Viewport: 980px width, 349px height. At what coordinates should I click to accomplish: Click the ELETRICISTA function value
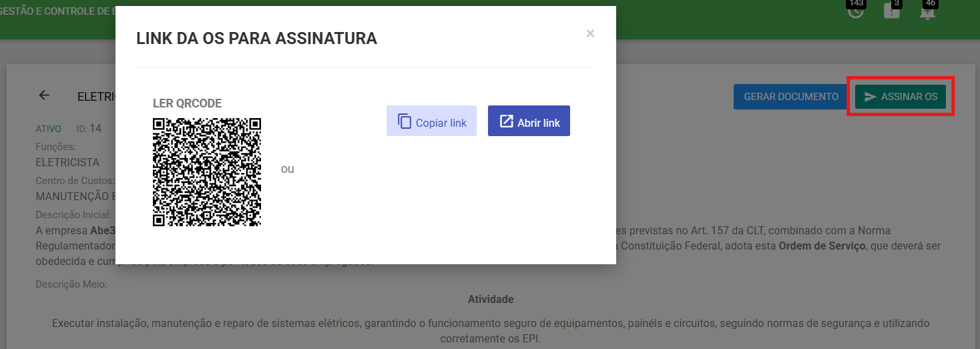(67, 162)
